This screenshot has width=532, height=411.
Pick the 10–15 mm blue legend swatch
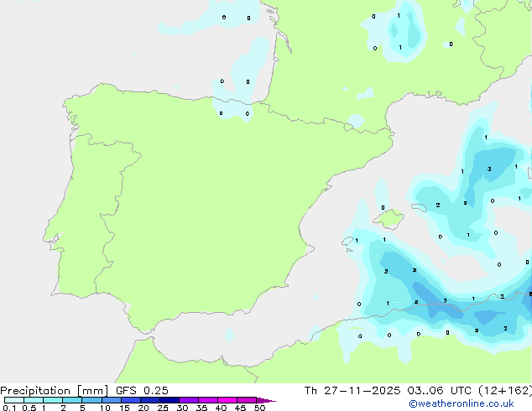coord(112,400)
